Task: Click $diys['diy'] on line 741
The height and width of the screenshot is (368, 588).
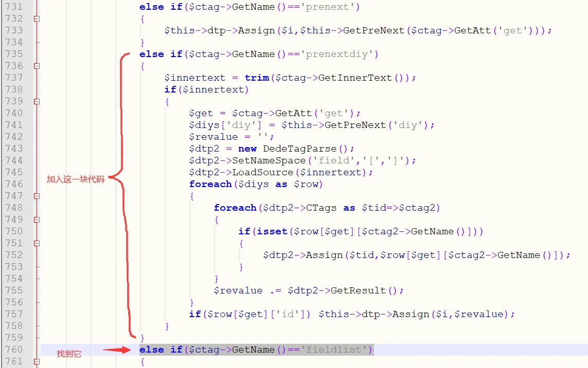Action: click(x=225, y=125)
